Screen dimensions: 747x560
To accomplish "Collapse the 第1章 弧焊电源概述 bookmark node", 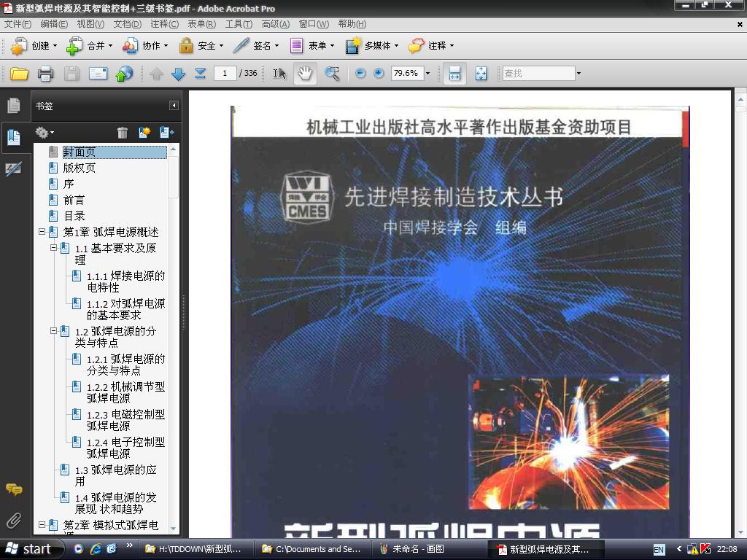I will (x=42, y=231).
